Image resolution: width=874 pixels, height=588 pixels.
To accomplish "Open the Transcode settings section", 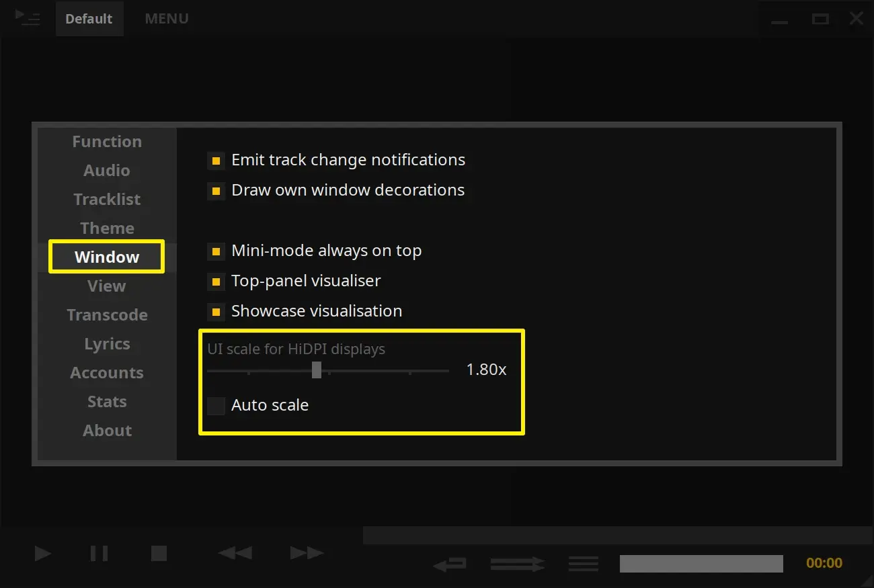I will [x=107, y=315].
